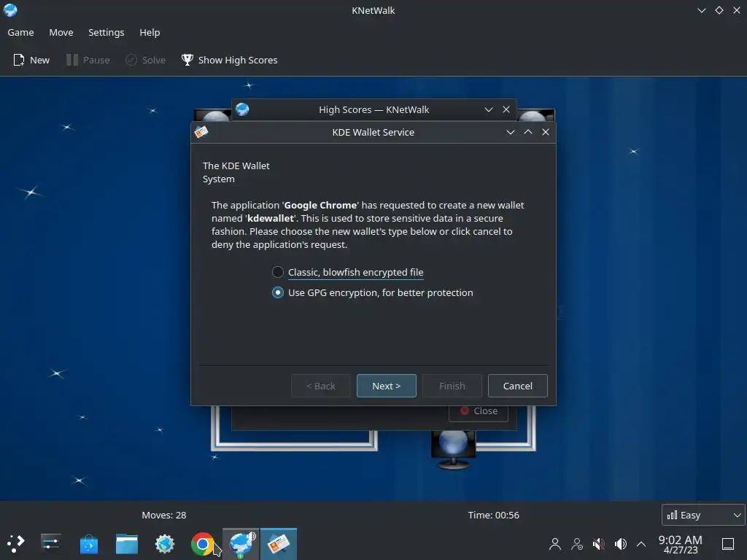The image size is (747, 560).
Task: Switch to KNetWalk taskbar entry
Action: click(x=241, y=544)
